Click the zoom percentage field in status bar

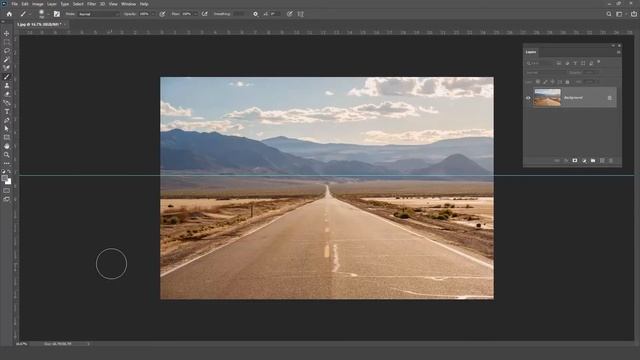(22, 344)
